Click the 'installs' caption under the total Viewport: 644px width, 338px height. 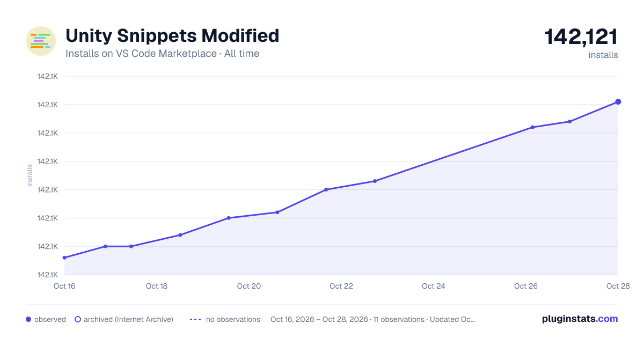coord(603,55)
